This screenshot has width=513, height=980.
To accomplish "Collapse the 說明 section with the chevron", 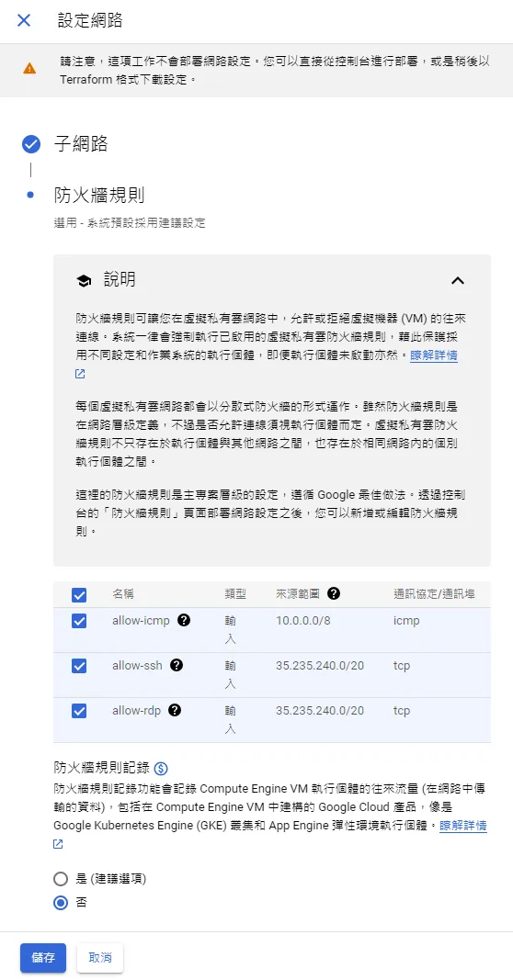I will pyautogui.click(x=458, y=281).
